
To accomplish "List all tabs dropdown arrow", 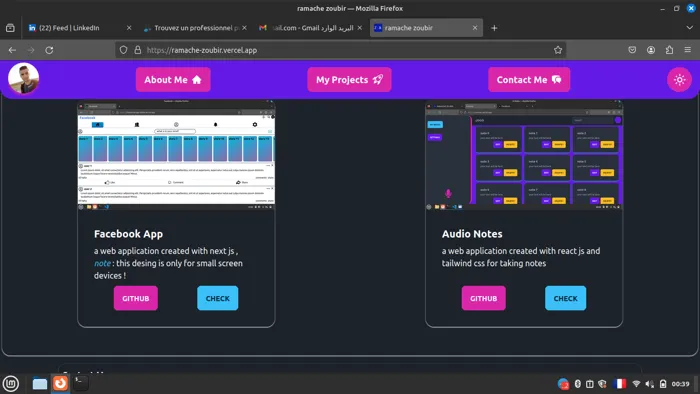I will point(689,28).
